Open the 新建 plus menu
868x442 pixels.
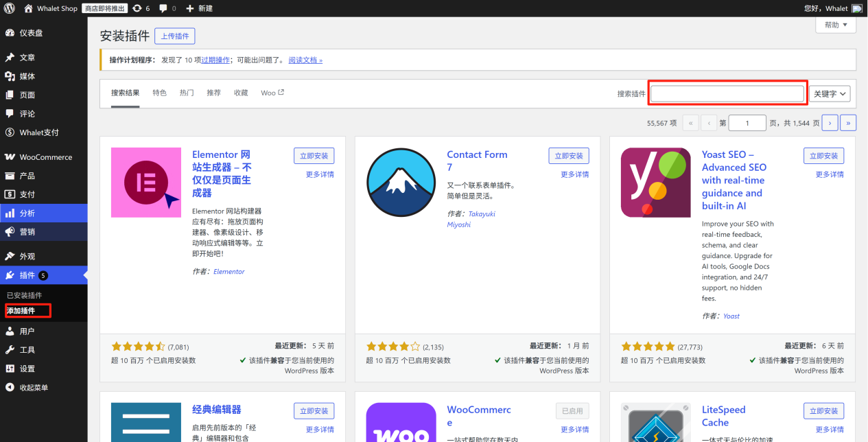point(199,8)
